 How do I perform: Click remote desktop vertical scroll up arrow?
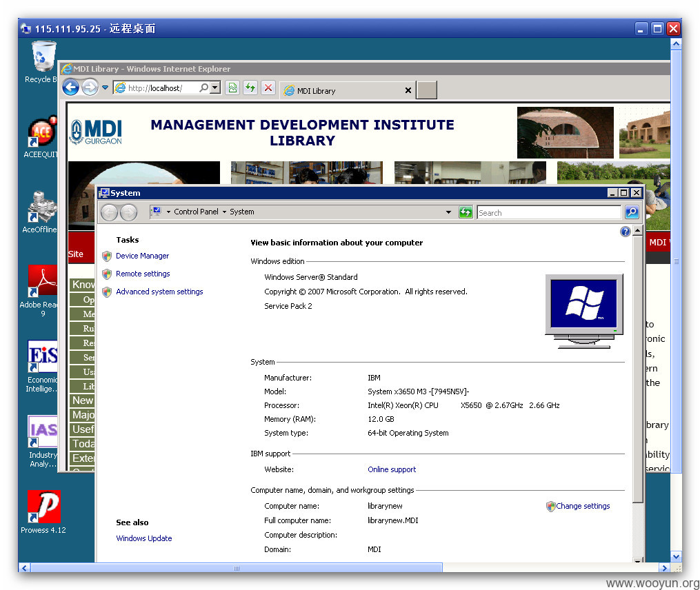pyautogui.click(x=676, y=43)
